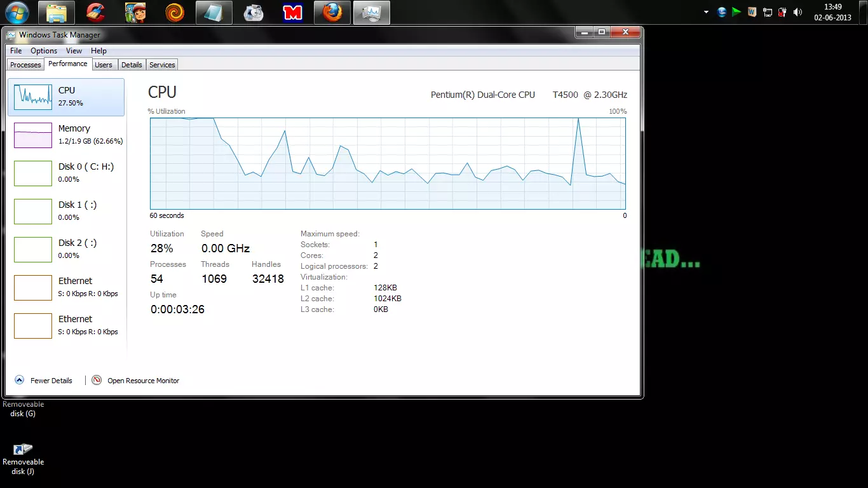Select the Performance tab
This screenshot has width=868, height=488.
point(68,64)
